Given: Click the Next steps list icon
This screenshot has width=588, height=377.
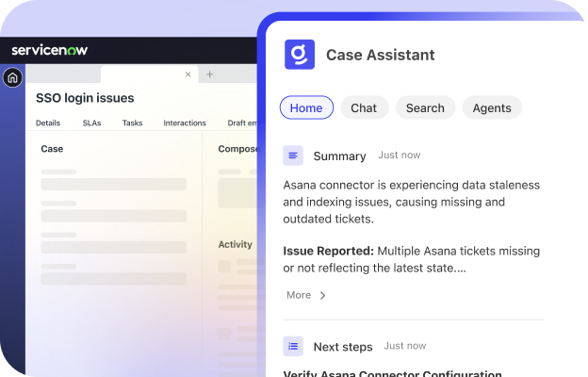Looking at the screenshot, I should click(x=293, y=346).
